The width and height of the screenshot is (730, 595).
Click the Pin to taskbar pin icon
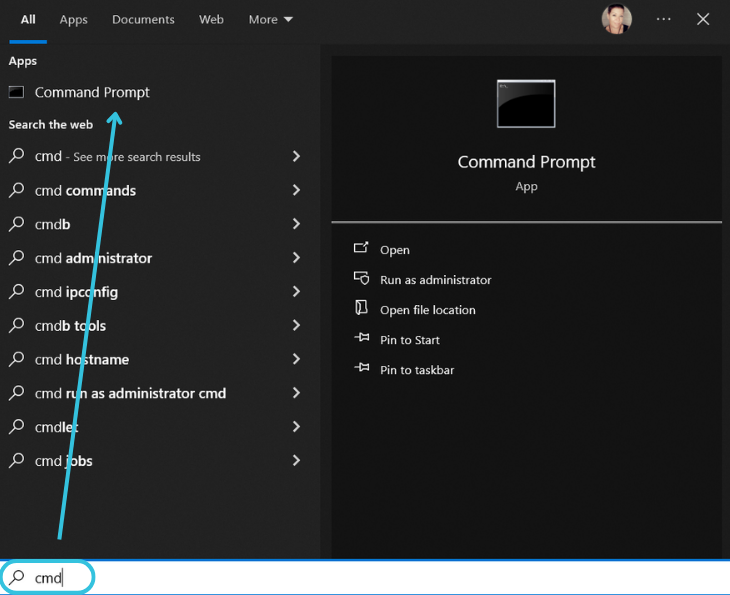[361, 369]
